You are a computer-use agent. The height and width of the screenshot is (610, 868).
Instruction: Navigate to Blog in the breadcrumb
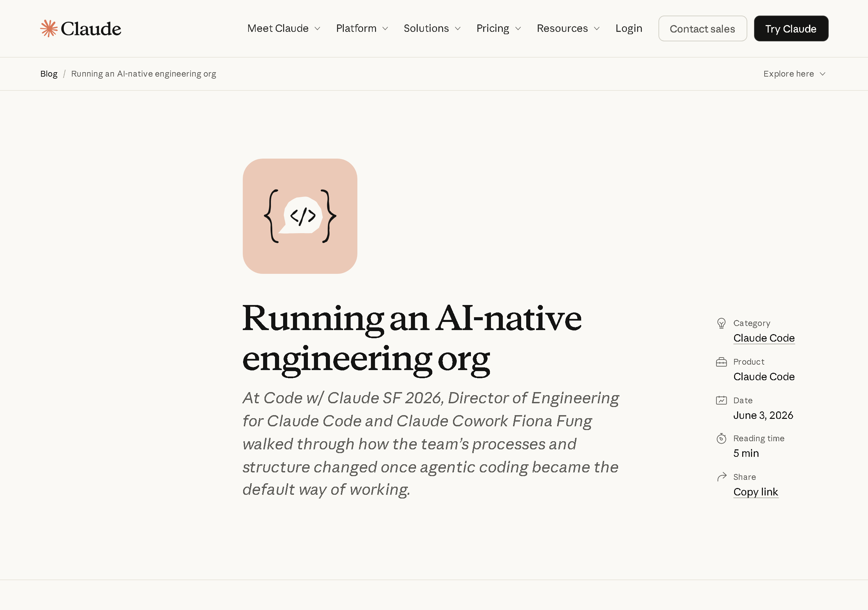tap(49, 74)
